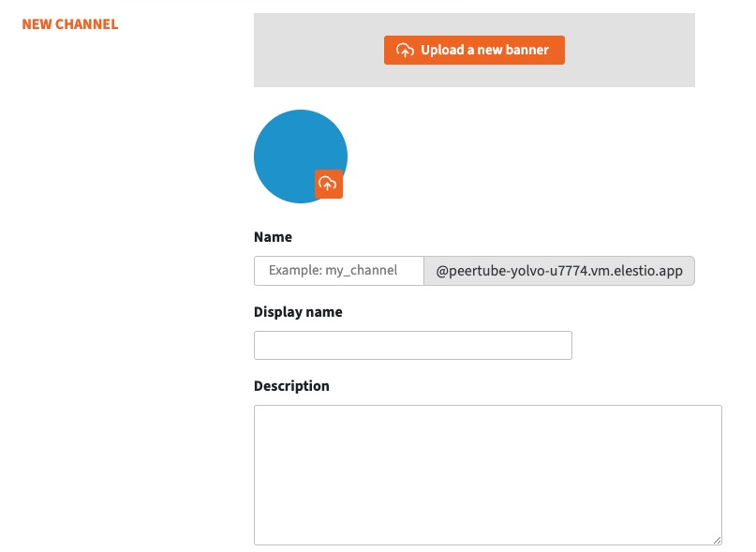This screenshot has height=552, width=756.
Task: Activate the small upload icon over the channel avatar
Action: click(328, 184)
